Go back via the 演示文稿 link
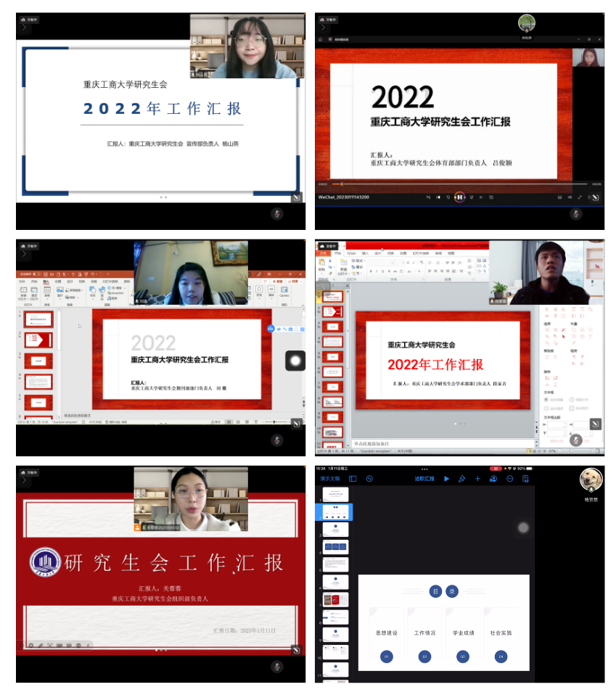This screenshot has width=616, height=695. point(329,479)
